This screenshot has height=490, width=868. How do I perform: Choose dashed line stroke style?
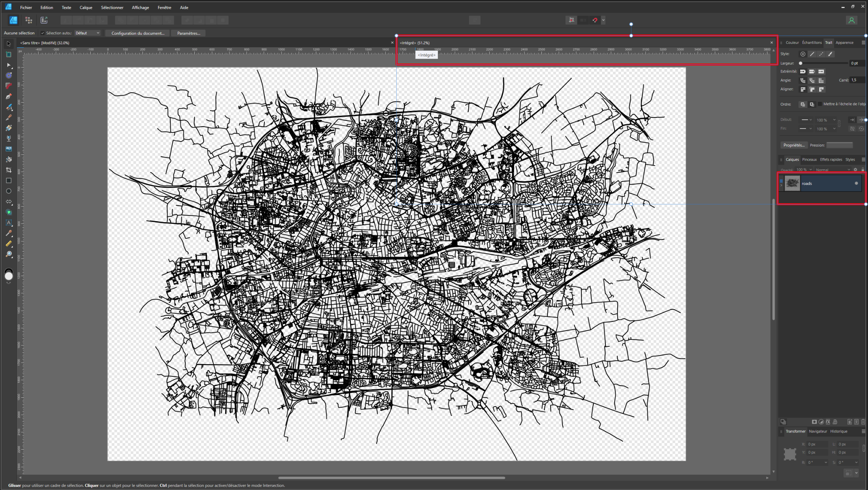click(821, 54)
